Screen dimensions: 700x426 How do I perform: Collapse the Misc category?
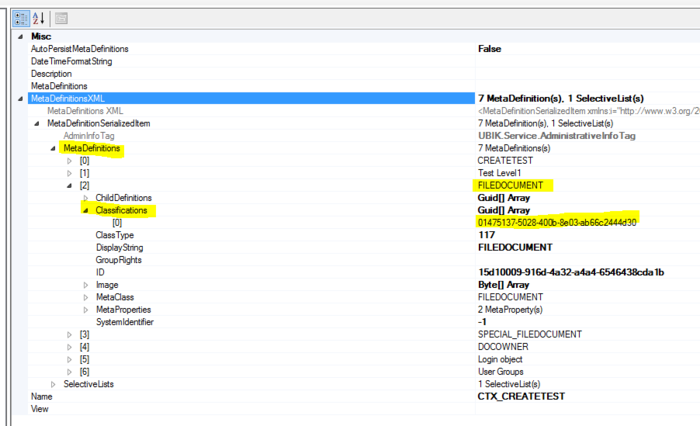coord(21,36)
